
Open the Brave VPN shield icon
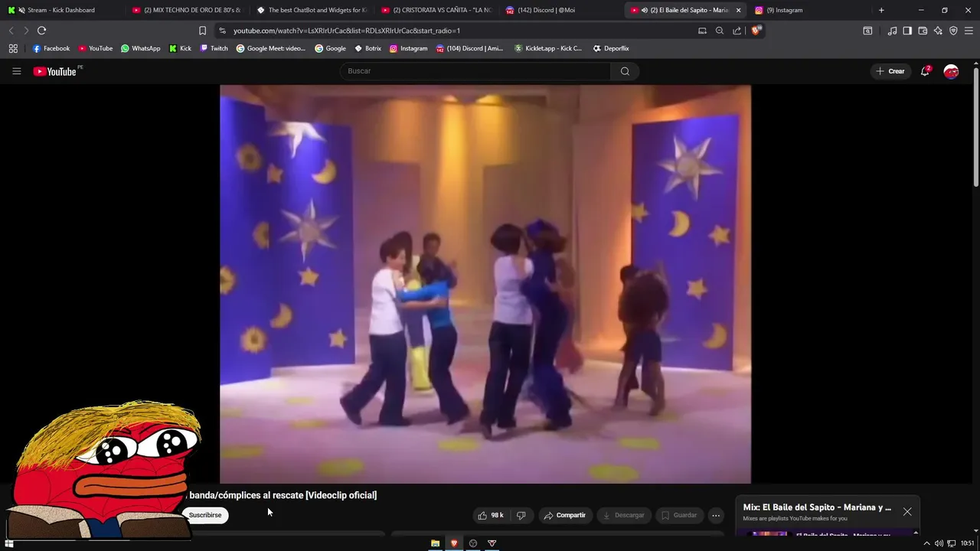[953, 31]
